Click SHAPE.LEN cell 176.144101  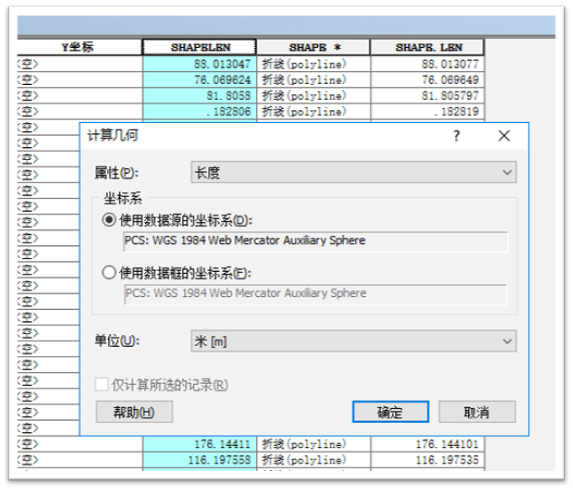pyautogui.click(x=427, y=444)
